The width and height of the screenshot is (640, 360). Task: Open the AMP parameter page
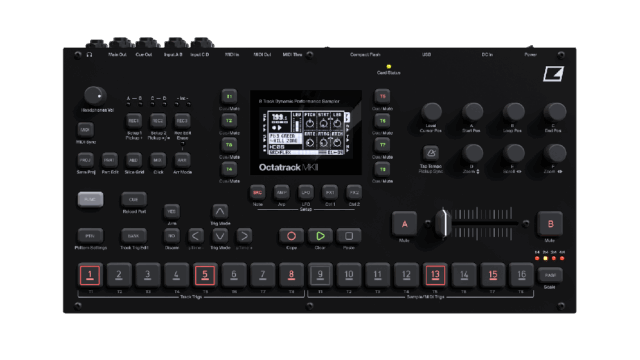282,192
